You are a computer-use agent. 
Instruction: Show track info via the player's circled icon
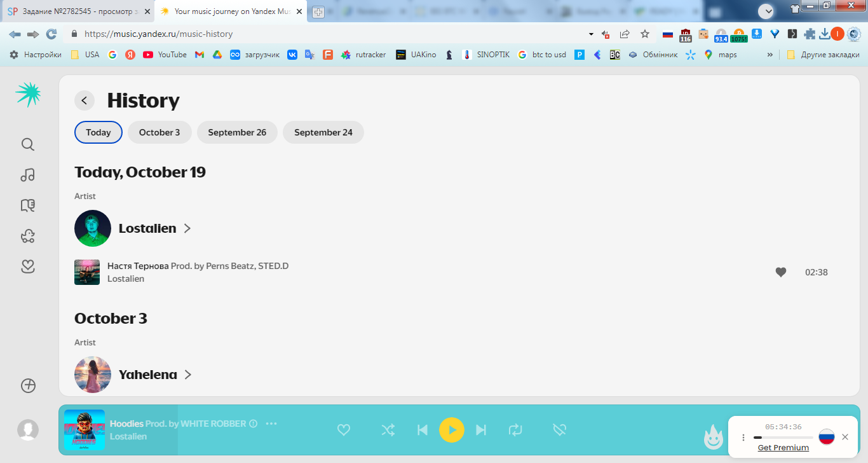click(x=254, y=424)
